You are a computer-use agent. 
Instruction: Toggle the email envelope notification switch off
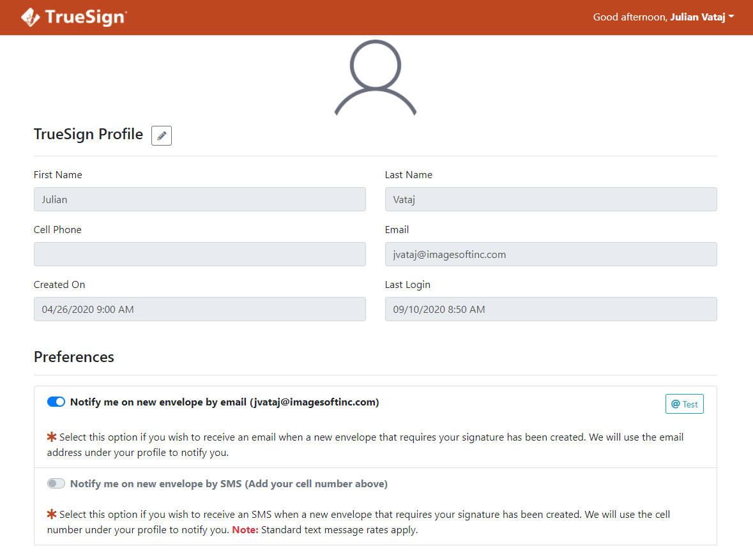tap(56, 402)
